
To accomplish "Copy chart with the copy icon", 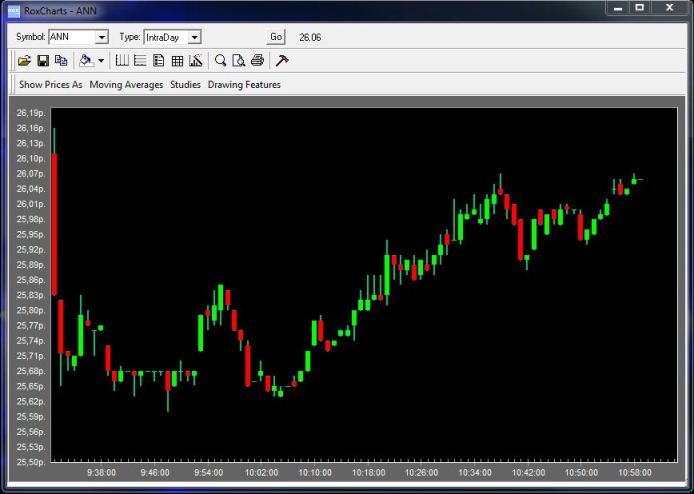I will pyautogui.click(x=61, y=61).
